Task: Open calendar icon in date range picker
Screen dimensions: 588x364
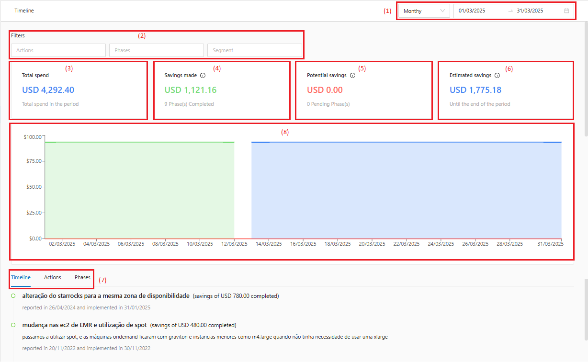Action: pos(566,11)
